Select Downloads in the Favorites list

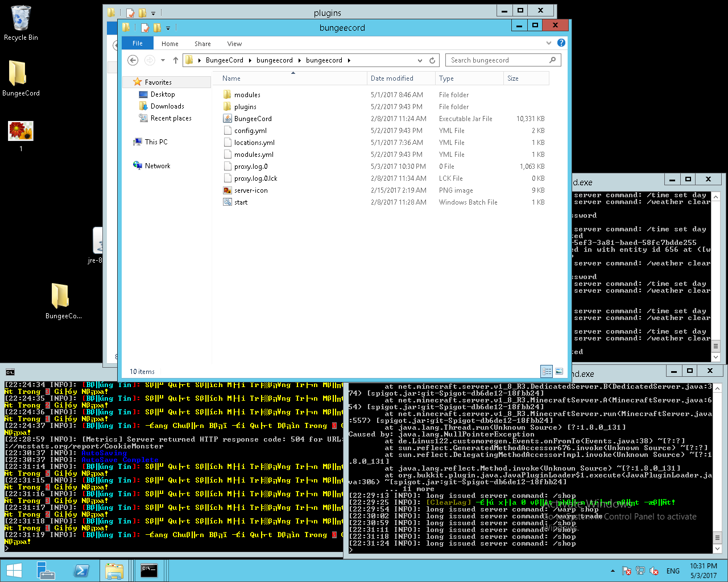click(167, 106)
